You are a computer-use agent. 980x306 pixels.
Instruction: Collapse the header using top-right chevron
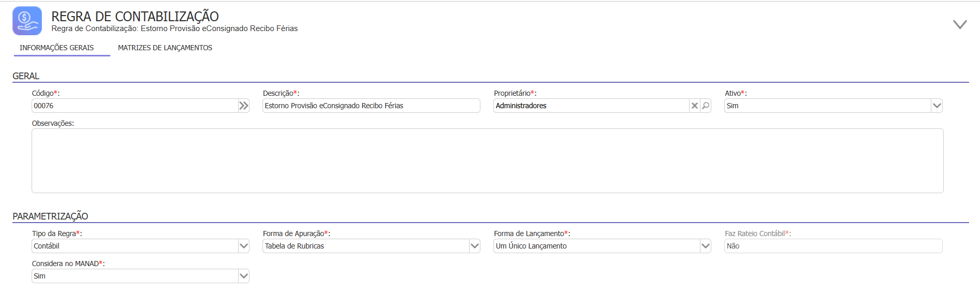click(960, 24)
